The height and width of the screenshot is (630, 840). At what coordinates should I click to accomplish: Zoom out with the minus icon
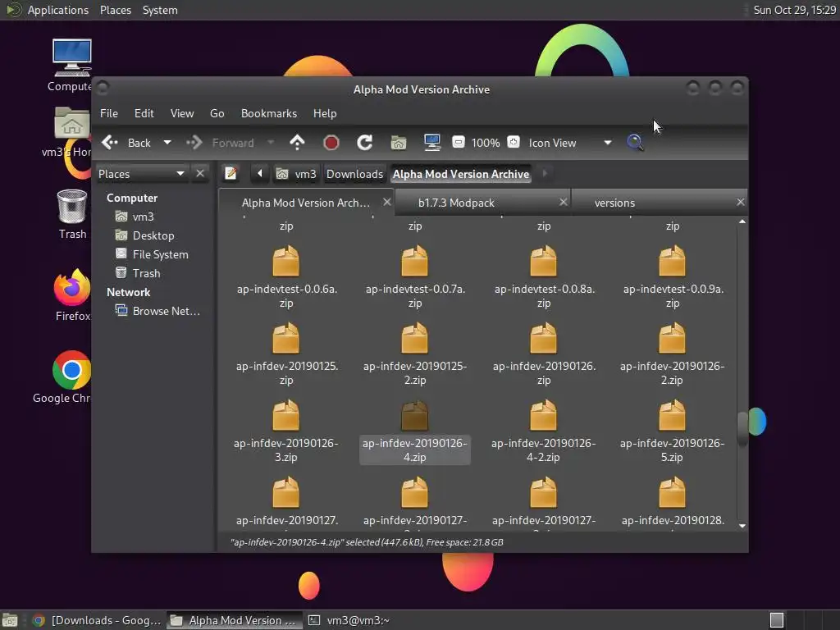[459, 143]
